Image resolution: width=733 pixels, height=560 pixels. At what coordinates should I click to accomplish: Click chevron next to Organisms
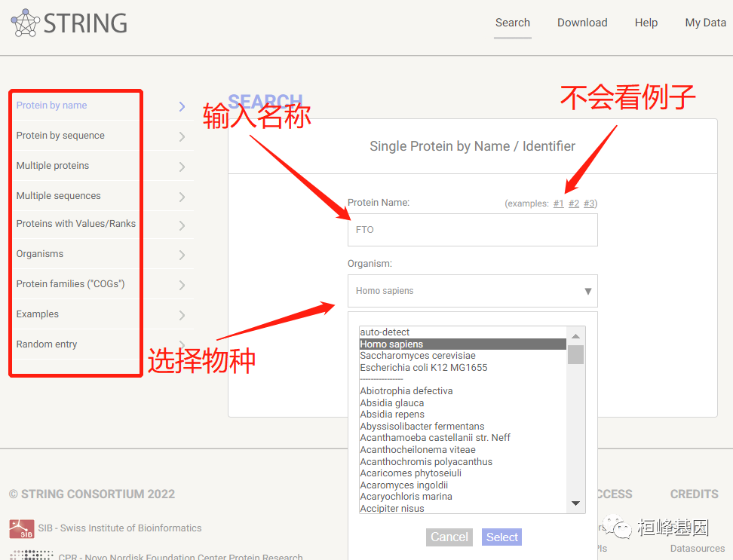pos(182,255)
